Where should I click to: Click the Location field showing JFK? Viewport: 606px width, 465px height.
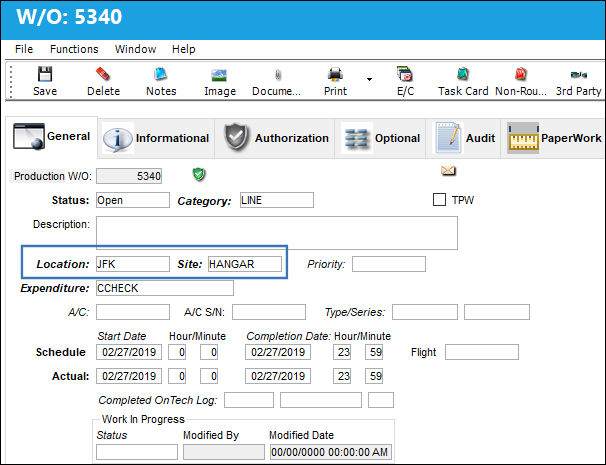[133, 264]
